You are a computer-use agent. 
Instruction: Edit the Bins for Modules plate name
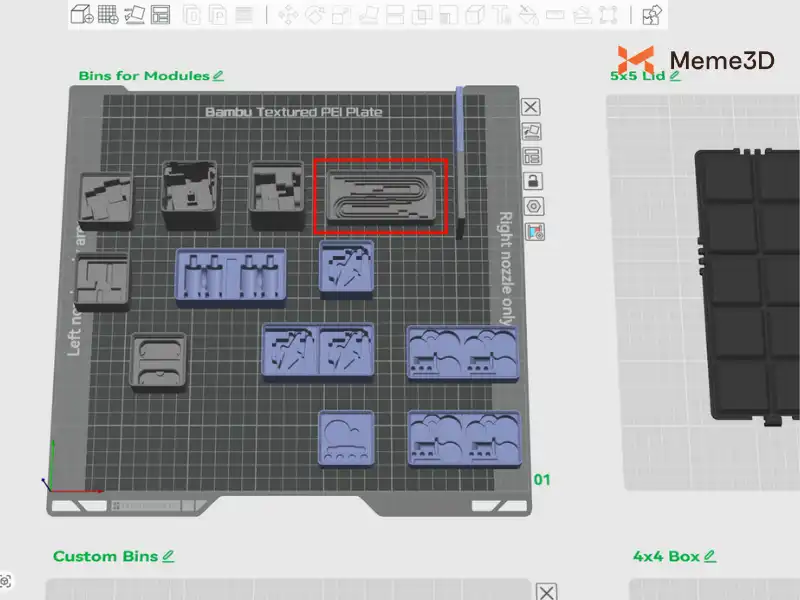tap(219, 76)
